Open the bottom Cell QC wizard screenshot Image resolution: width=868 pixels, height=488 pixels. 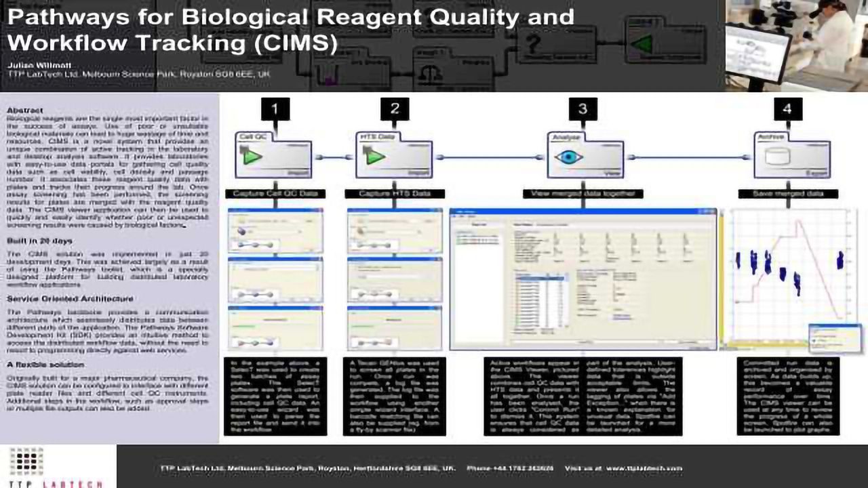click(x=275, y=328)
